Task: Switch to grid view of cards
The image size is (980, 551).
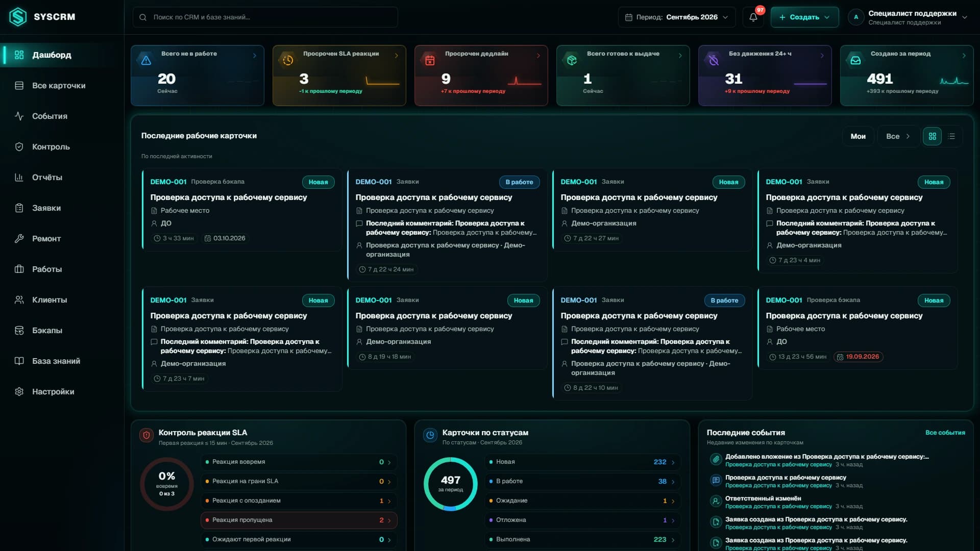Action: 932,136
